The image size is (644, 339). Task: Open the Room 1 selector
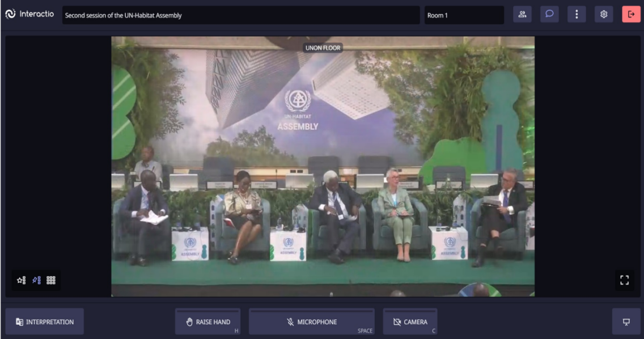point(464,15)
